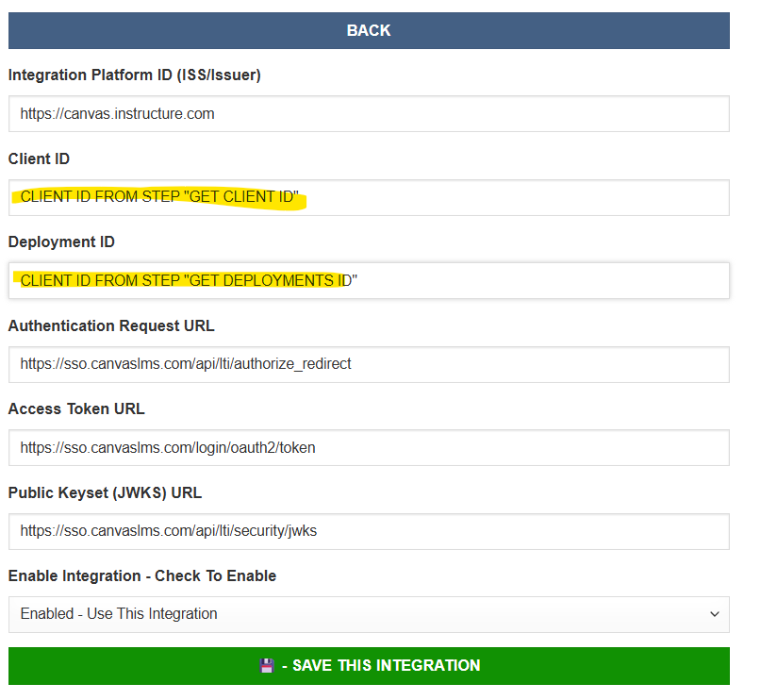Click the authorize_redirect URL text
The image size is (777, 700).
point(186,364)
